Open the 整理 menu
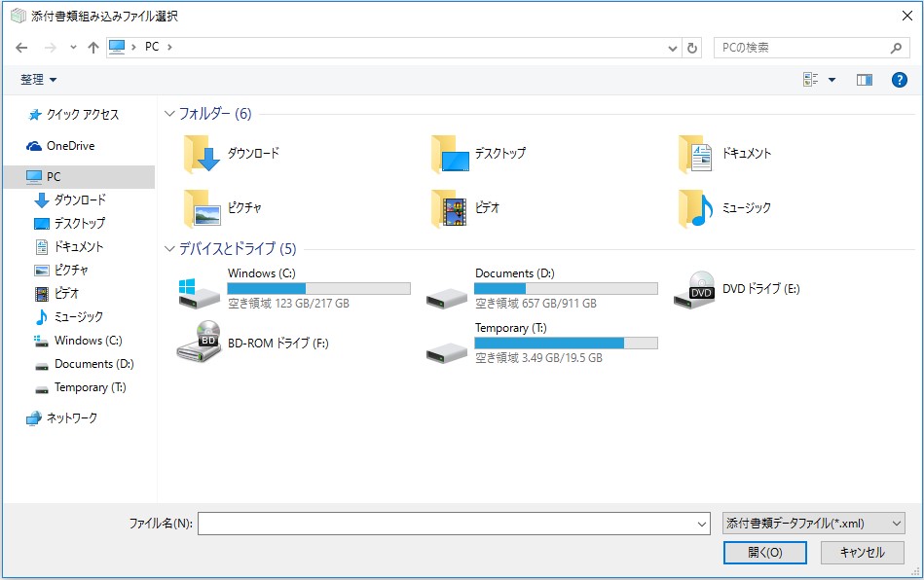The height and width of the screenshot is (580, 924). 38,80
